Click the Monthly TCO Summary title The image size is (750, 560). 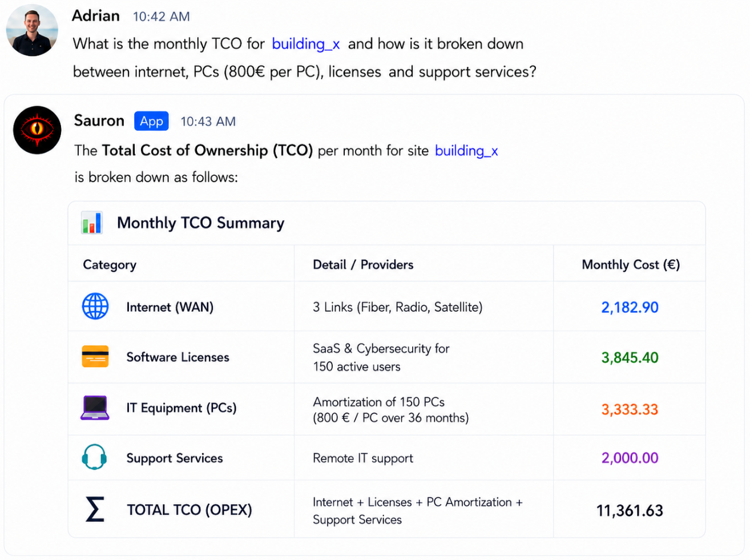[x=201, y=223]
